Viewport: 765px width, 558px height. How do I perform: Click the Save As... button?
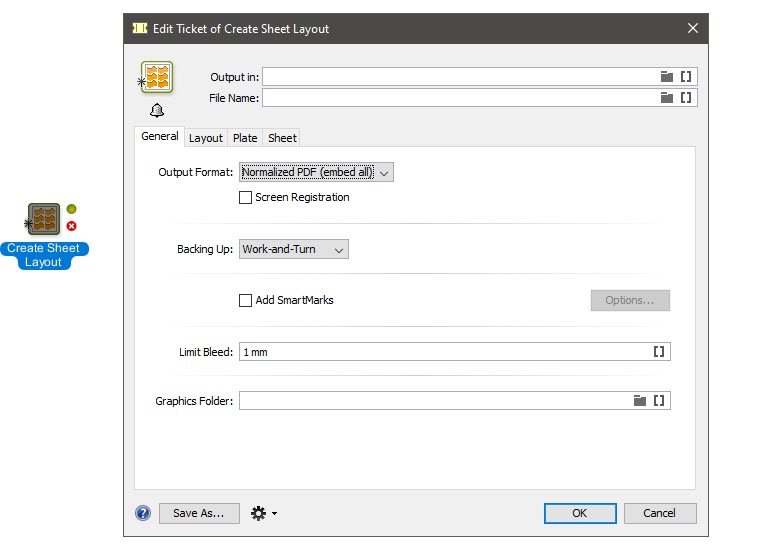(x=199, y=513)
